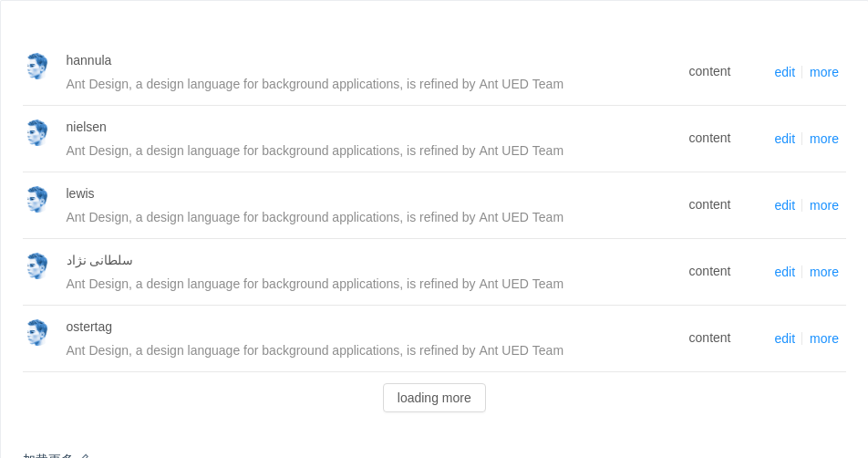The height and width of the screenshot is (458, 868).
Task: Edit the ostertag list item
Action: point(784,338)
